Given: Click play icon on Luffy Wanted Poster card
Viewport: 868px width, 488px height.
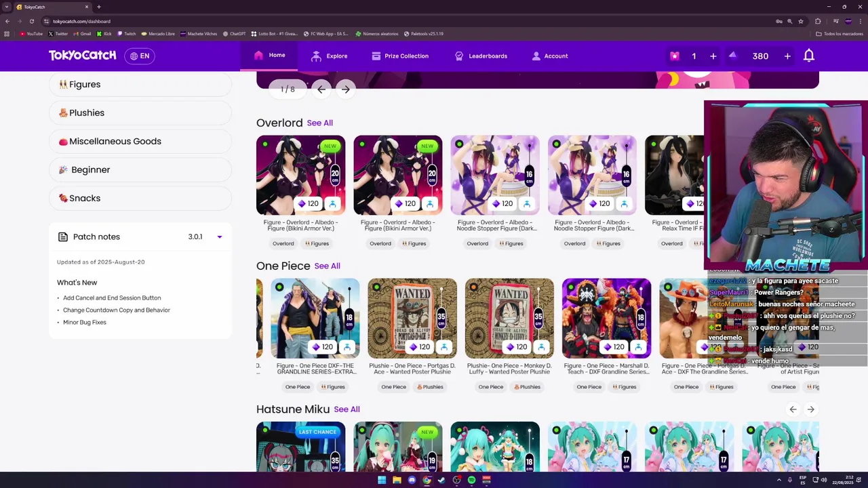Looking at the screenshot, I should [x=541, y=346].
